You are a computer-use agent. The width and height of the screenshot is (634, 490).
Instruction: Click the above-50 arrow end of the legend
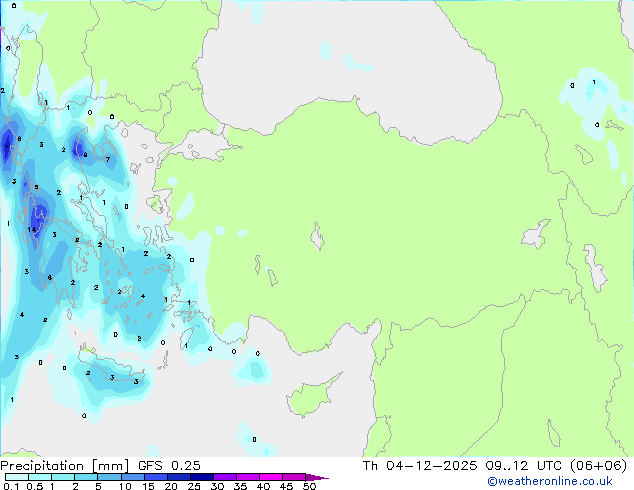click(x=317, y=477)
